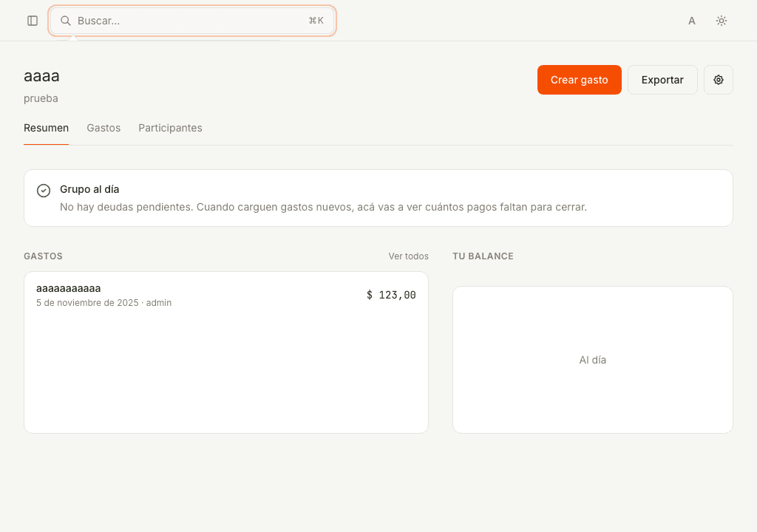Open the Ver todos link
The width and height of the screenshot is (757, 532).
[x=408, y=256]
